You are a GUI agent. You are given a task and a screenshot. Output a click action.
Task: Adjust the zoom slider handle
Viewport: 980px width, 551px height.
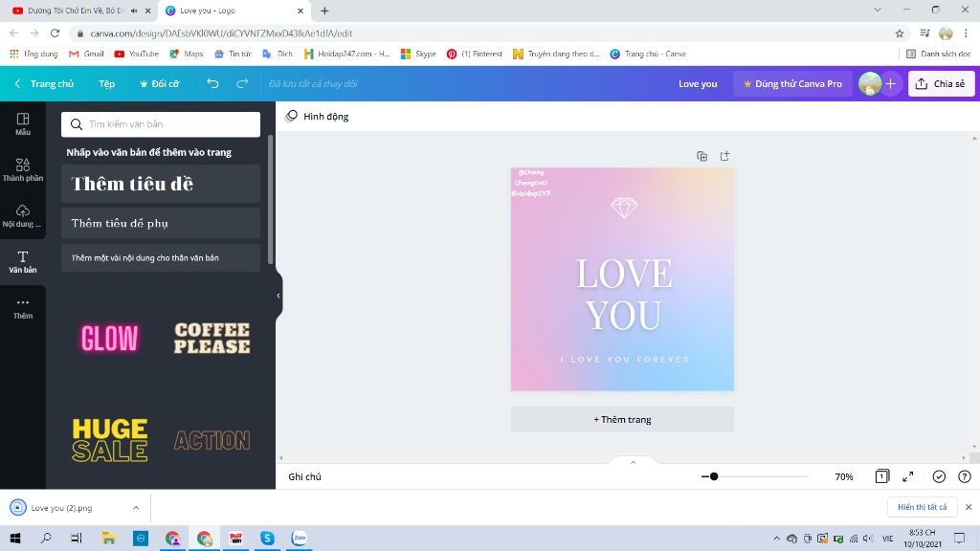tap(714, 476)
